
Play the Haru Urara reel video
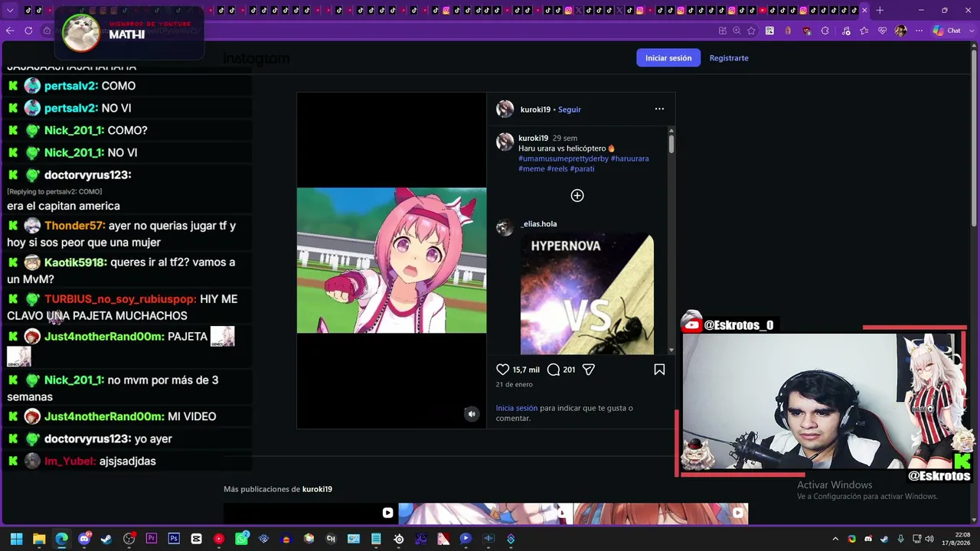point(391,260)
